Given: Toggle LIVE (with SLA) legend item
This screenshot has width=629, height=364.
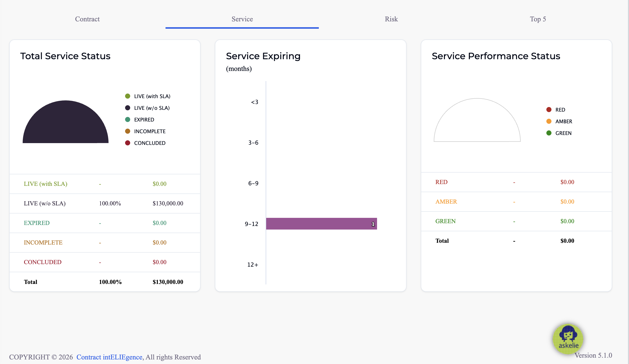Looking at the screenshot, I should (148, 96).
